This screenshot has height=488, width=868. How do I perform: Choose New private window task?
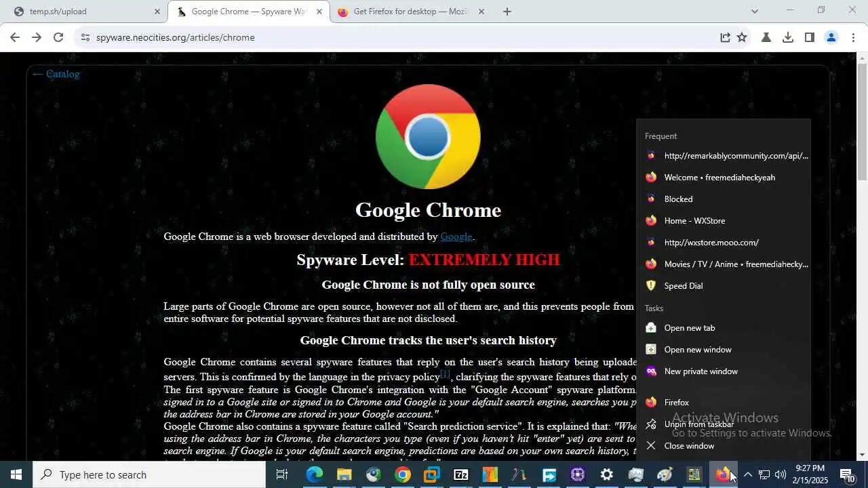tap(724, 371)
